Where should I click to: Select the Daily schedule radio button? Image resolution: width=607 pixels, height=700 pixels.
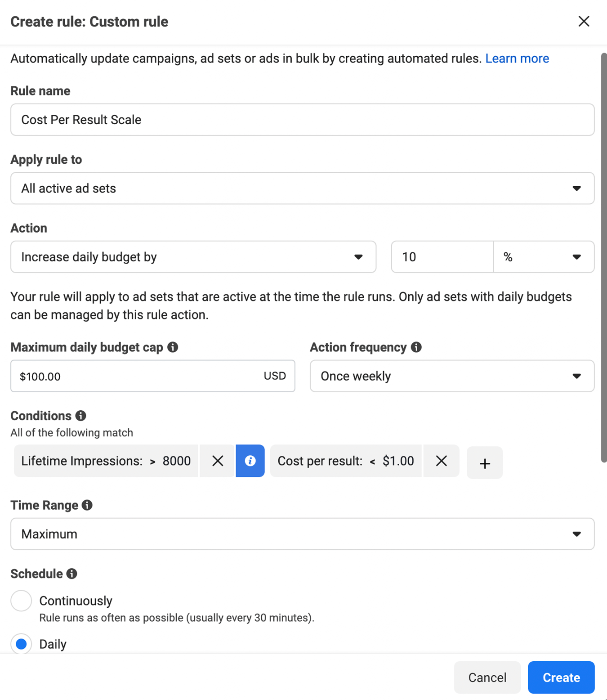(x=21, y=644)
